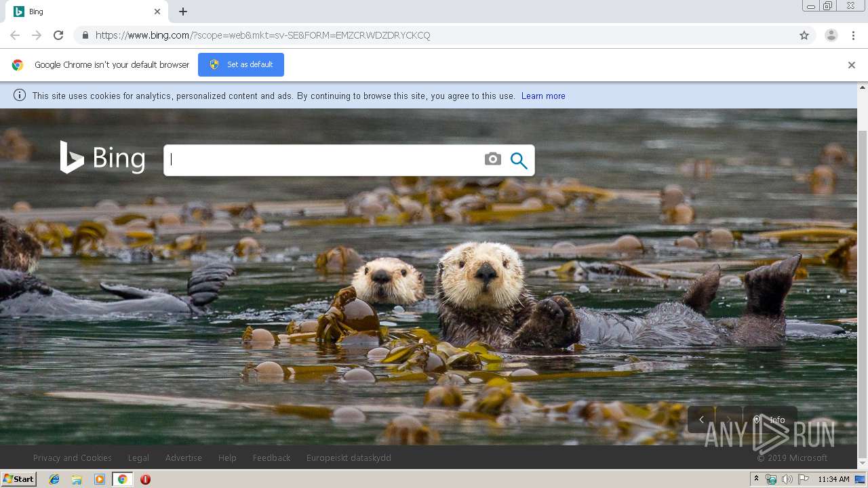Viewport: 868px width, 488px height.
Task: Open Chrome three-dot menu
Action: coord(853,35)
